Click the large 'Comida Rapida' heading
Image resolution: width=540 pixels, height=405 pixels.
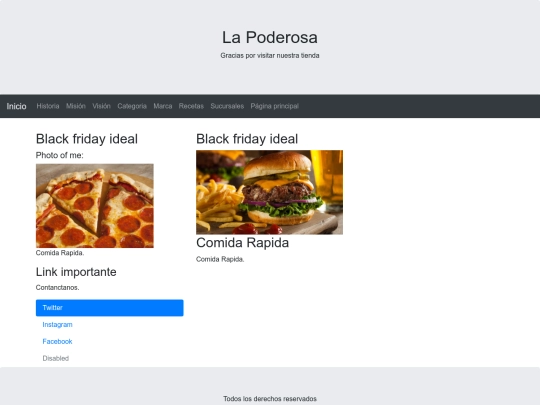[x=242, y=243]
